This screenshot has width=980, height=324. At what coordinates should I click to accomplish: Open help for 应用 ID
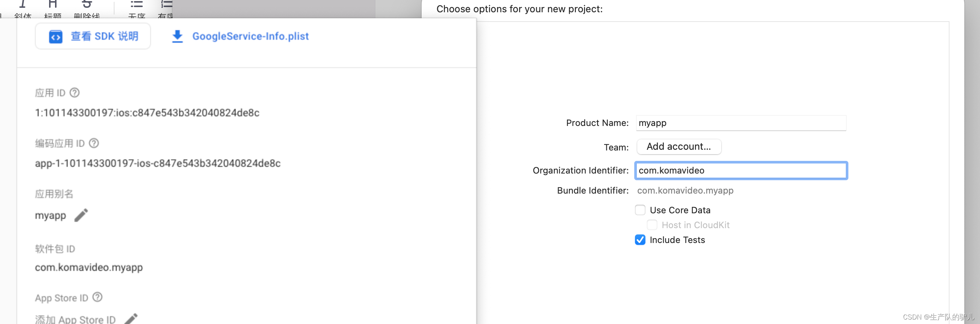tap(75, 93)
